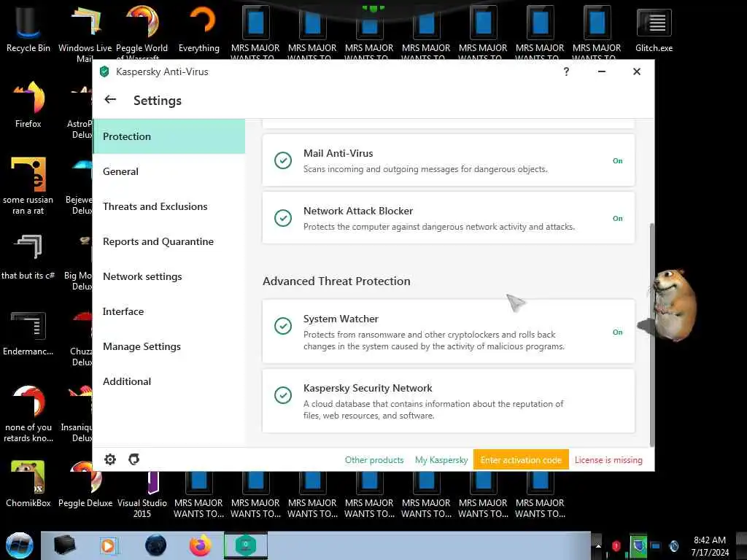Open System Watcher settings card

tap(449, 332)
